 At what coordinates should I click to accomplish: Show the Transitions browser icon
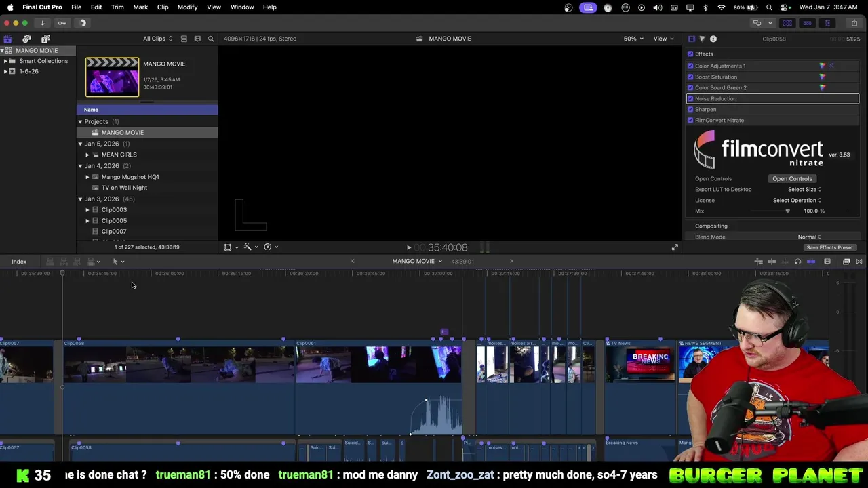pyautogui.click(x=859, y=262)
